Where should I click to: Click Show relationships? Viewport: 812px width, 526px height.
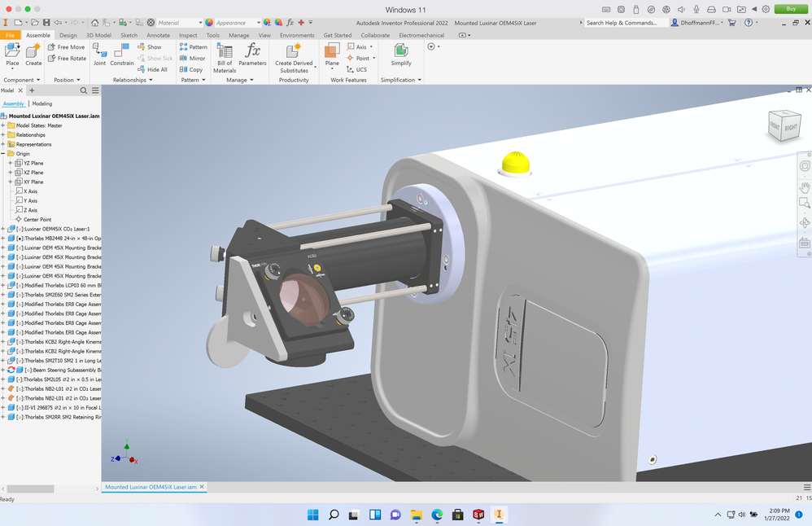coord(150,46)
